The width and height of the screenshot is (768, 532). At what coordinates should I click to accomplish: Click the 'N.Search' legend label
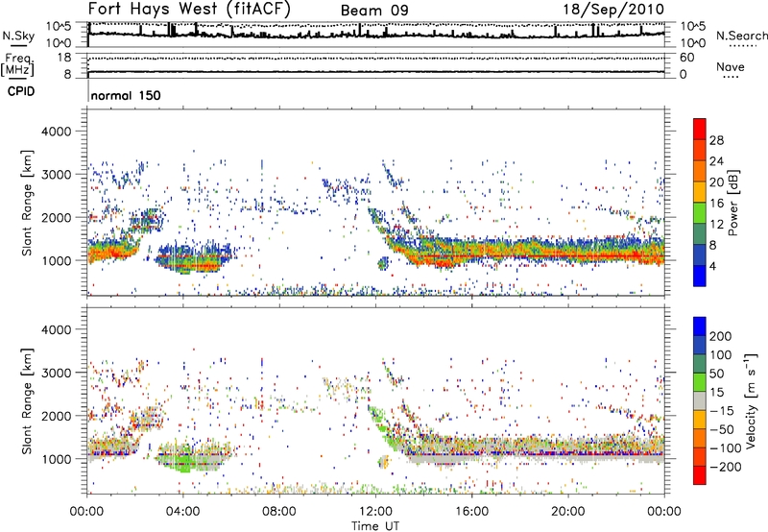point(742,36)
